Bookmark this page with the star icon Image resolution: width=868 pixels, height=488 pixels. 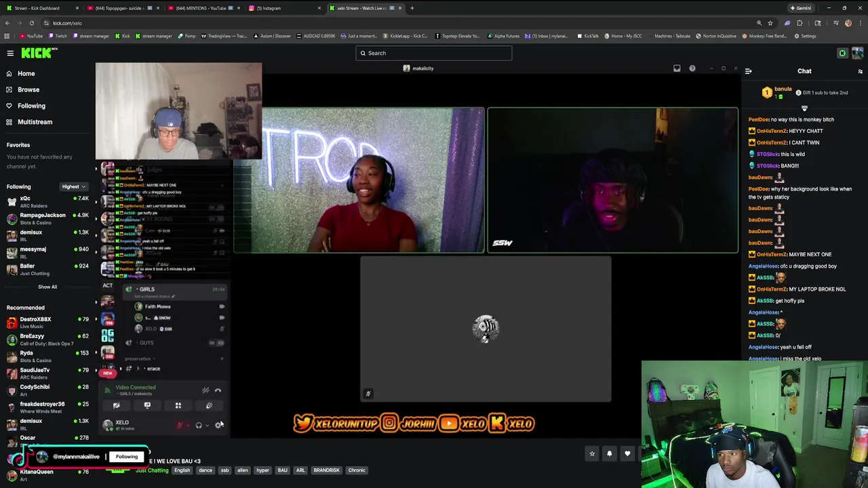pos(770,23)
